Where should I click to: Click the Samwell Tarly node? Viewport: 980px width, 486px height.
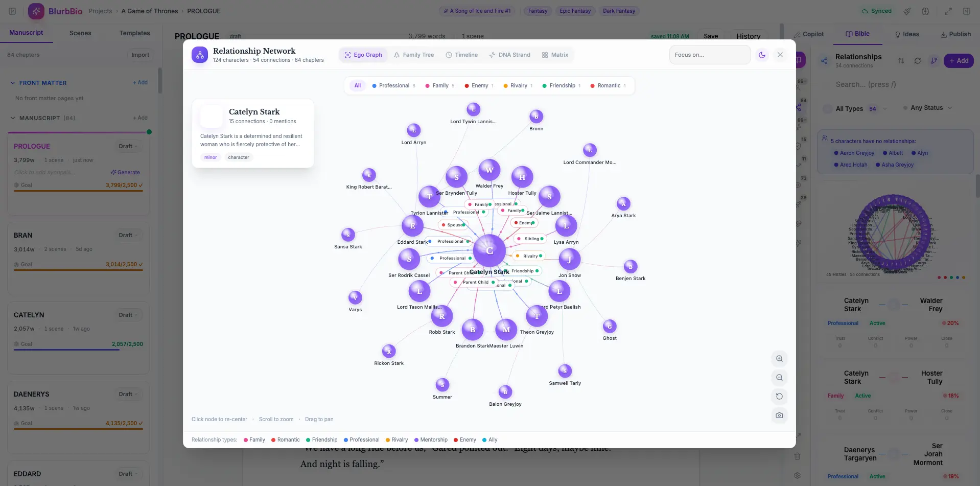point(565,371)
